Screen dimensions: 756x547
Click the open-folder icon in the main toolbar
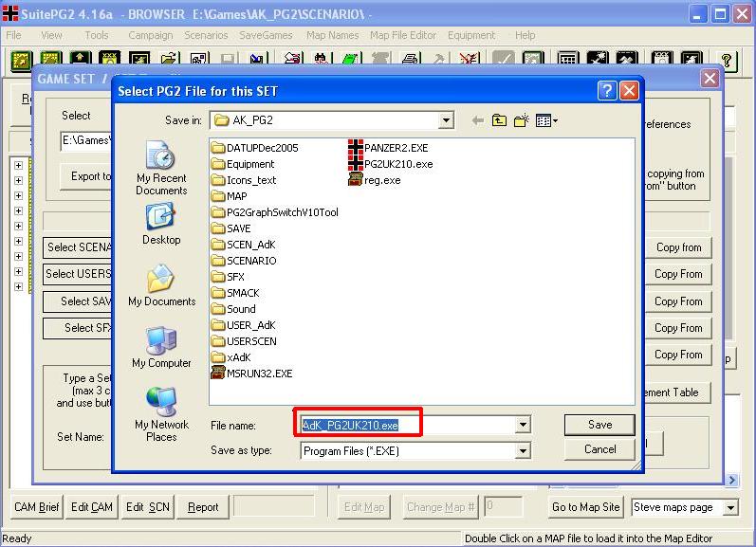[169, 60]
